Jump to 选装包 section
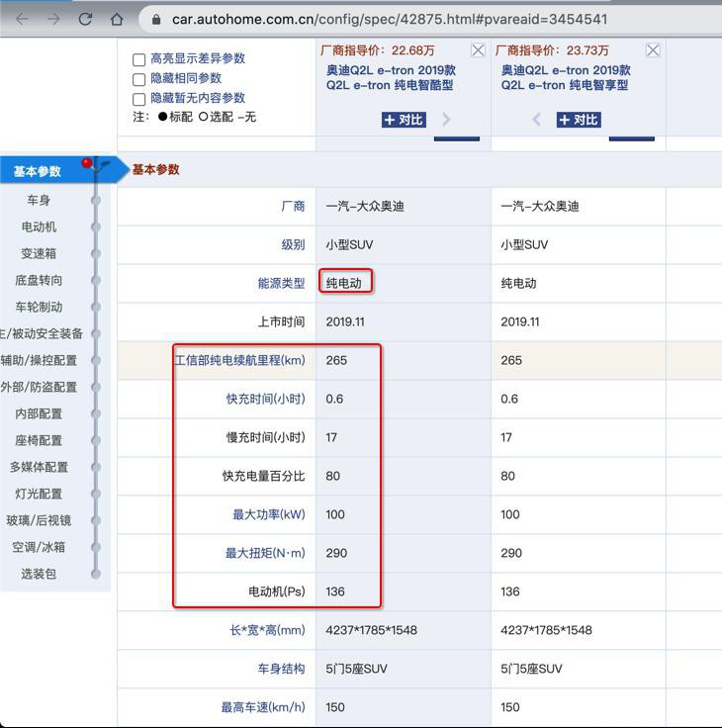Viewport: 722px width, 728px height. tap(39, 574)
